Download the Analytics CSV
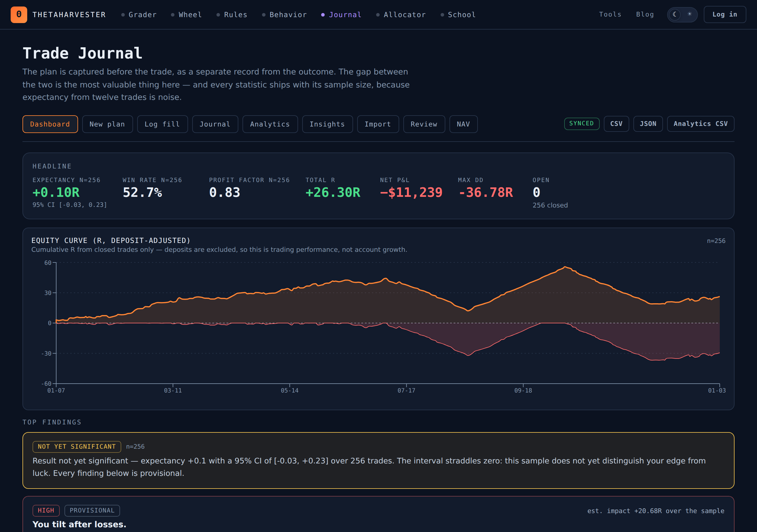 [701, 124]
